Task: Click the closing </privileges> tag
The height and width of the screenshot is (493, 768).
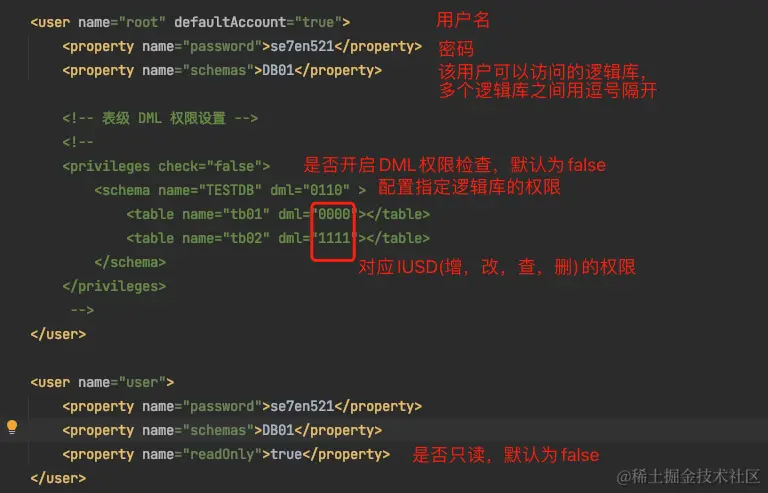Action: pyautogui.click(x=114, y=286)
